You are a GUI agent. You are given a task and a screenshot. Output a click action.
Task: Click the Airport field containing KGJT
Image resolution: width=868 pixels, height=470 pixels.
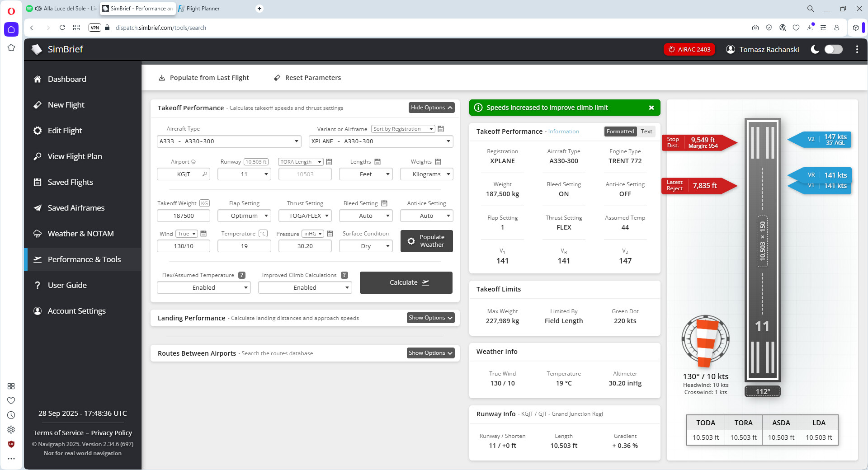pyautogui.click(x=184, y=174)
